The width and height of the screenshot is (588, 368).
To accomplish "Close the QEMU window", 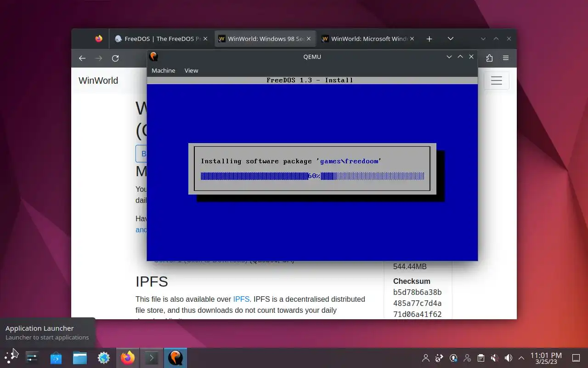I will pyautogui.click(x=471, y=57).
